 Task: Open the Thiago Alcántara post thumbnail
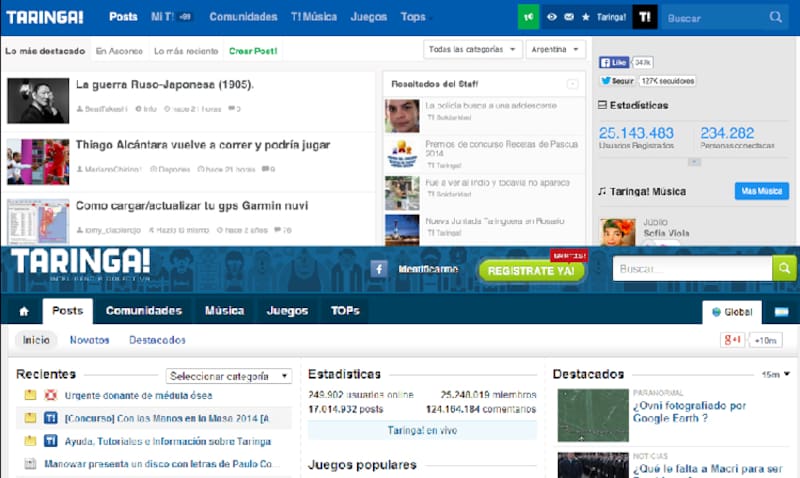[x=38, y=160]
